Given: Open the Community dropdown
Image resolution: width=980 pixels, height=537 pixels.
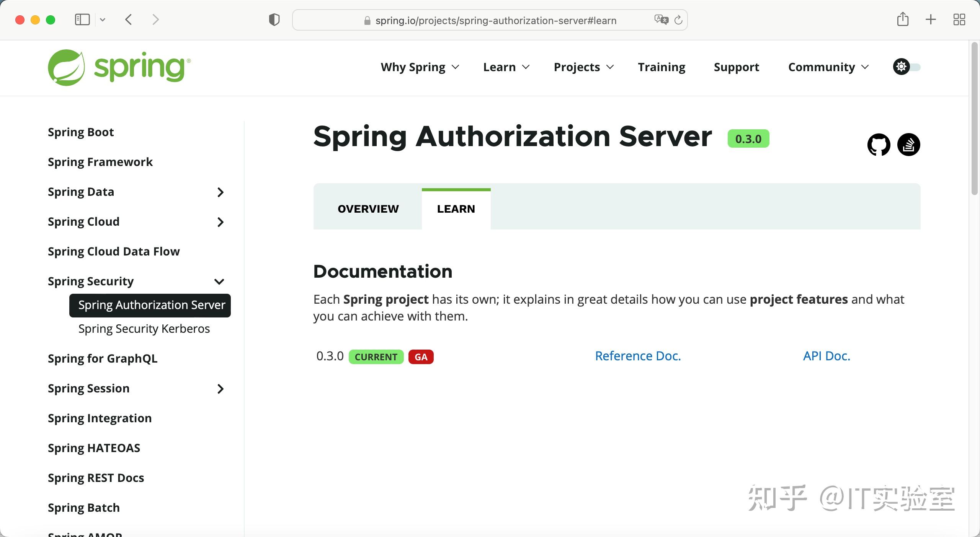Looking at the screenshot, I should (828, 67).
